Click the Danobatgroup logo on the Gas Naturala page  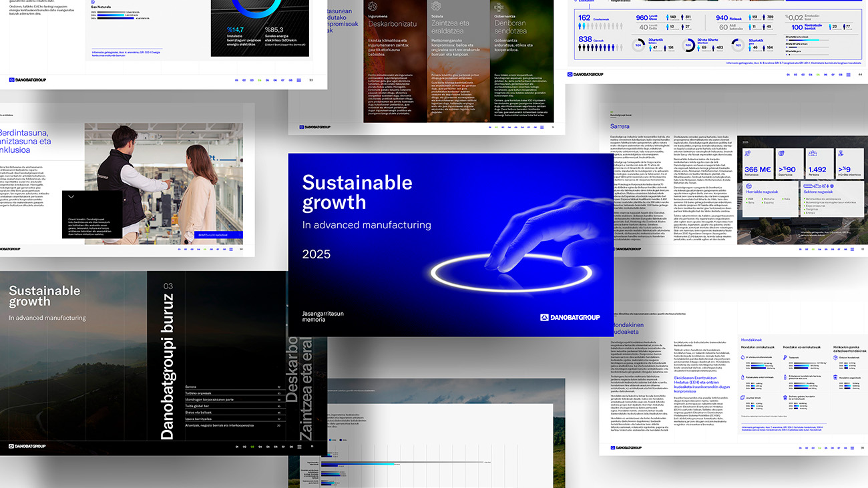click(29, 79)
